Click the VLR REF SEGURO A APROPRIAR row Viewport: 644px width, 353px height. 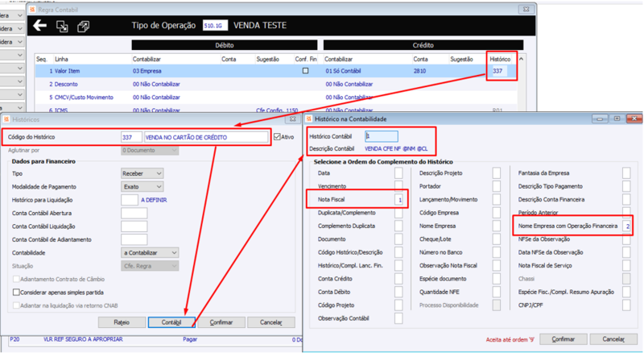[x=155, y=339]
